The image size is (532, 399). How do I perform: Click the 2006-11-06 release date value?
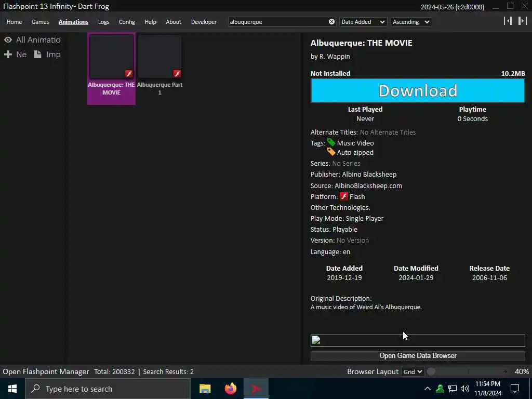point(489,277)
